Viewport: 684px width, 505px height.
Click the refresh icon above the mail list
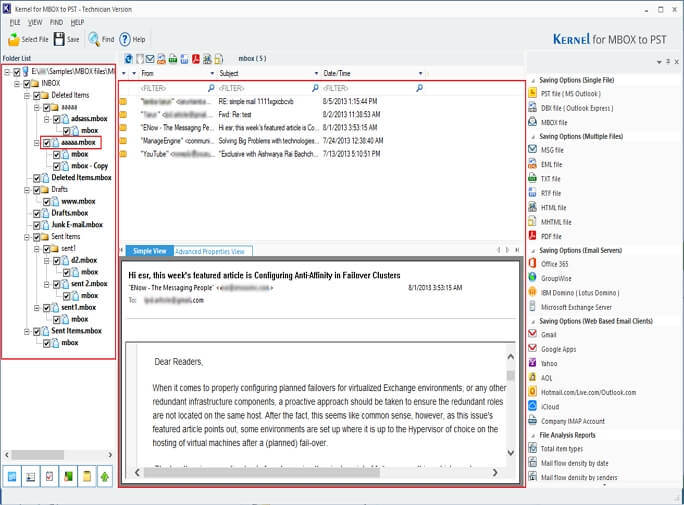(x=128, y=58)
